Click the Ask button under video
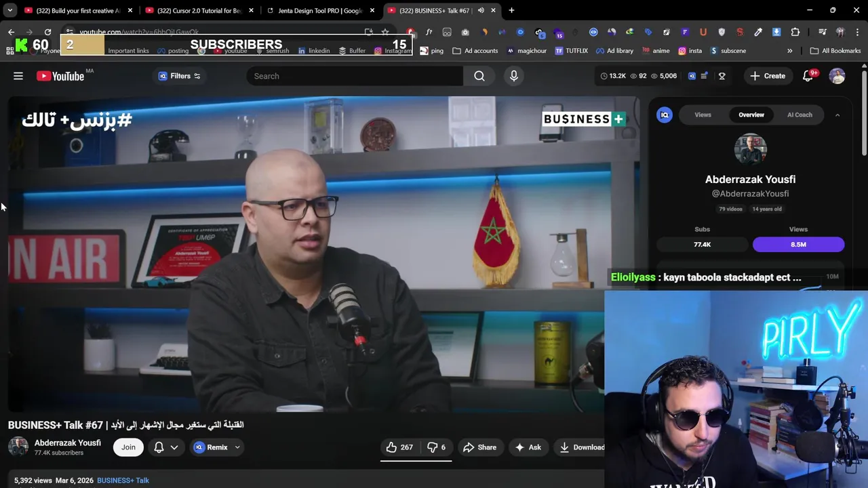 click(x=528, y=447)
